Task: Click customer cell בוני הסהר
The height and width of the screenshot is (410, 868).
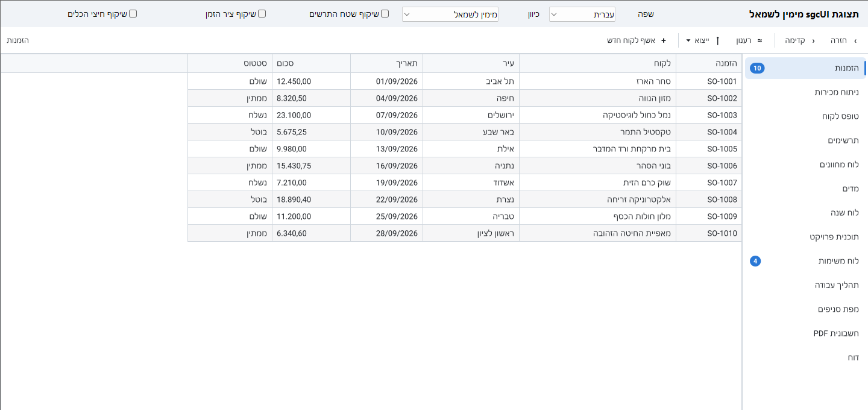Action: point(598,166)
